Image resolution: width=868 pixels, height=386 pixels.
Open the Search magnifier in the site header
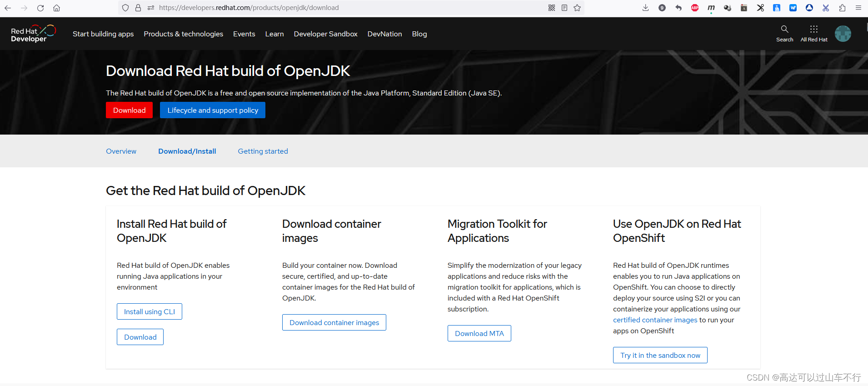784,34
